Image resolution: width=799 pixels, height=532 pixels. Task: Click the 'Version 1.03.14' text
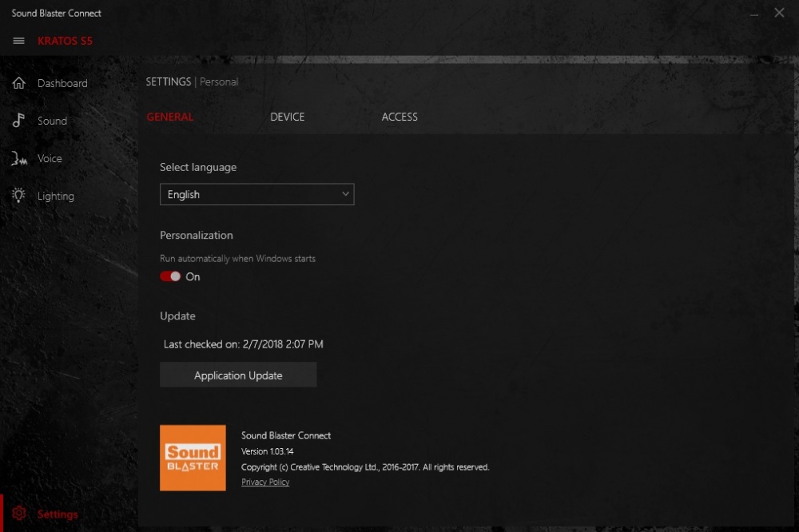click(267, 451)
